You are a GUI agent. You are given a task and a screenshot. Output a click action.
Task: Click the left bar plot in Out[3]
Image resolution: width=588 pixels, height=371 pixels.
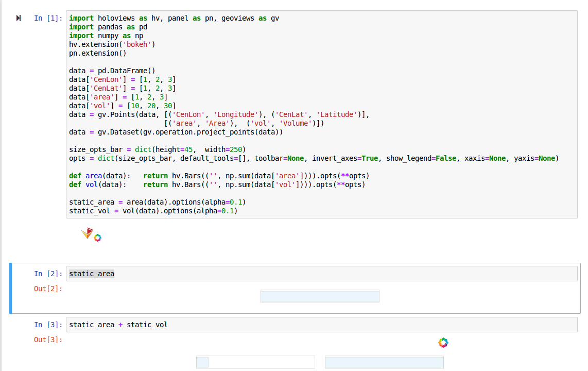tap(255, 362)
